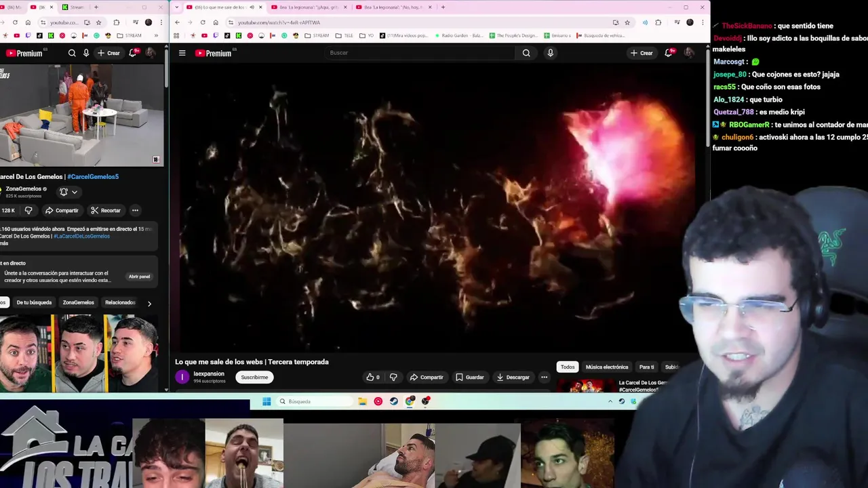
Task: Select Música electrónica filter chip
Action: pos(607,367)
